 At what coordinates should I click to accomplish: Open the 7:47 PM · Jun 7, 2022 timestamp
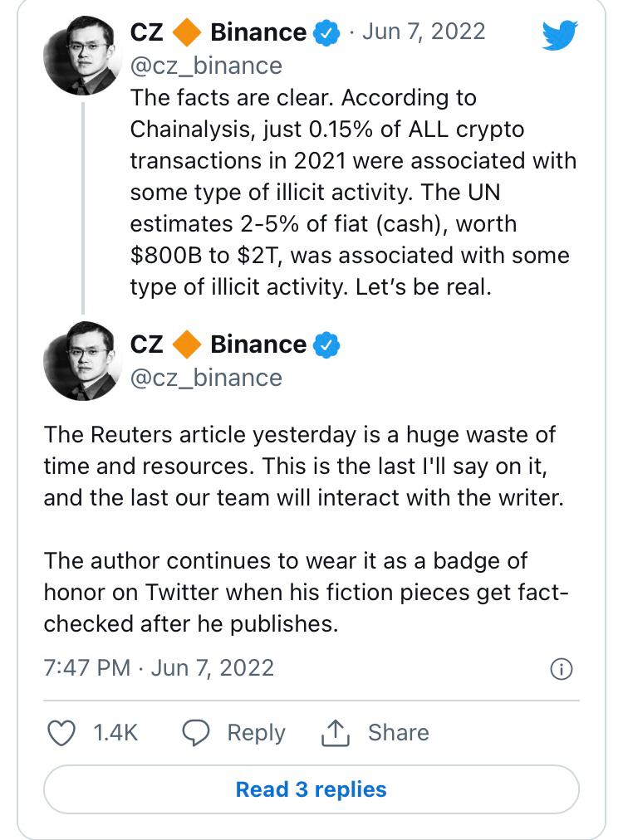coord(159,667)
